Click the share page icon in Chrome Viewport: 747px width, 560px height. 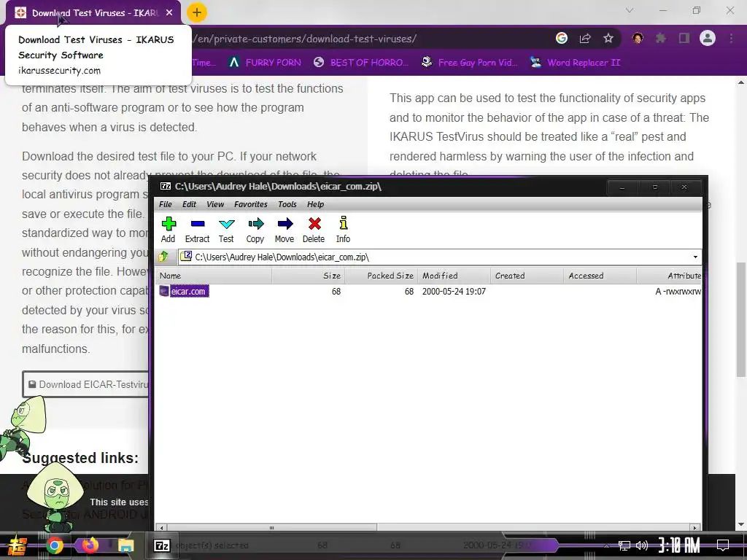pyautogui.click(x=585, y=39)
